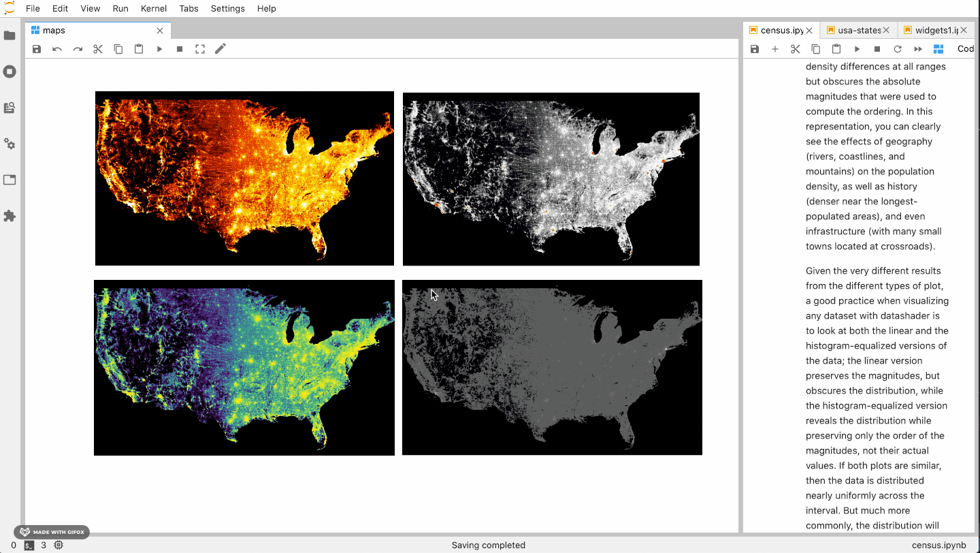This screenshot has height=553, width=980.
Task: Open the Extension Manager puzzle icon
Action: 10,216
